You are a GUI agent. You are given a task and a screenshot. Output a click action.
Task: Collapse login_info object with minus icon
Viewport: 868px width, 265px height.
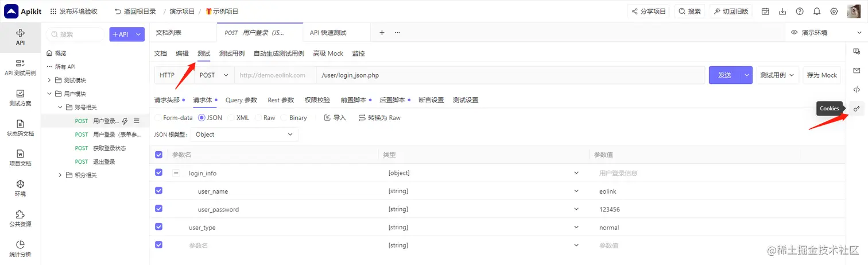(176, 173)
